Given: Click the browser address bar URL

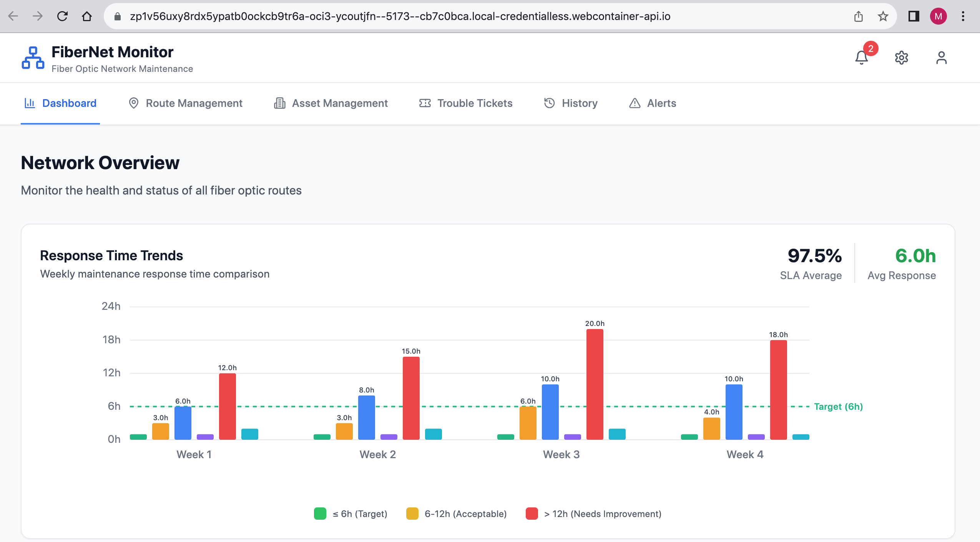Looking at the screenshot, I should pos(400,16).
